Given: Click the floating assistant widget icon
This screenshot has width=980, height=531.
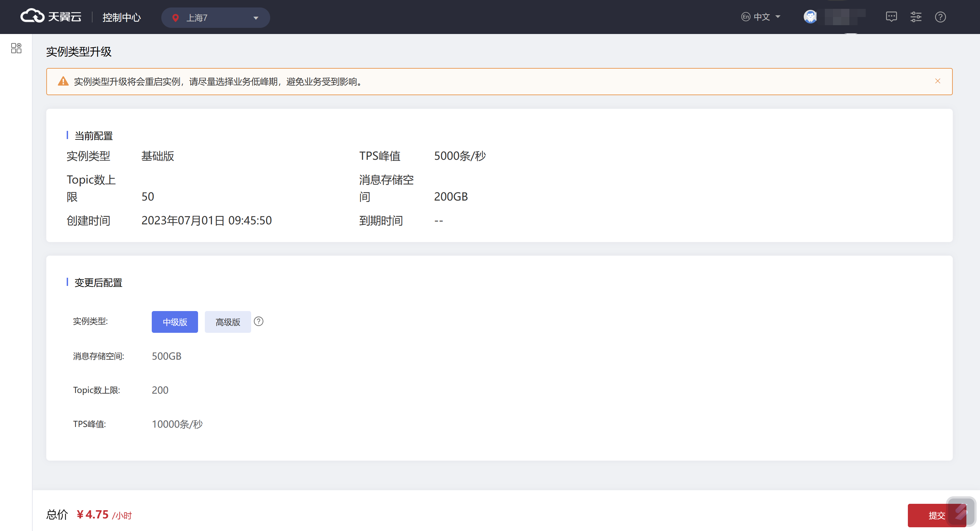Looking at the screenshot, I should 961,512.
